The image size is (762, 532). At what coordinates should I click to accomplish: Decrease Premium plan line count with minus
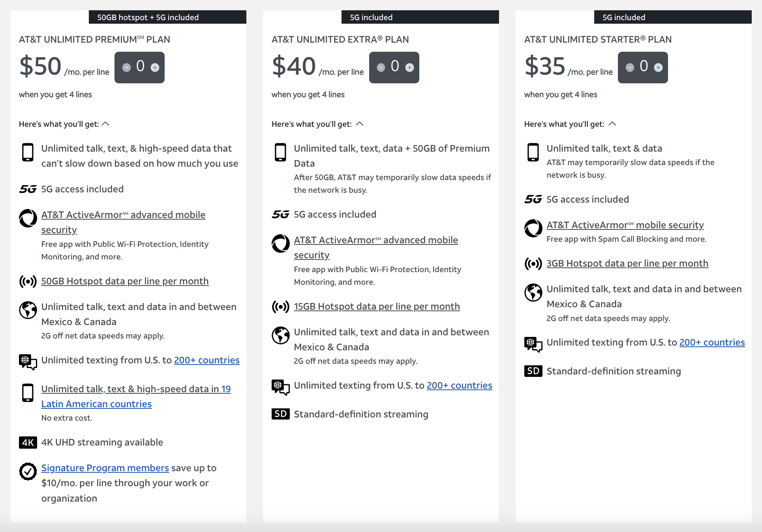tap(126, 68)
